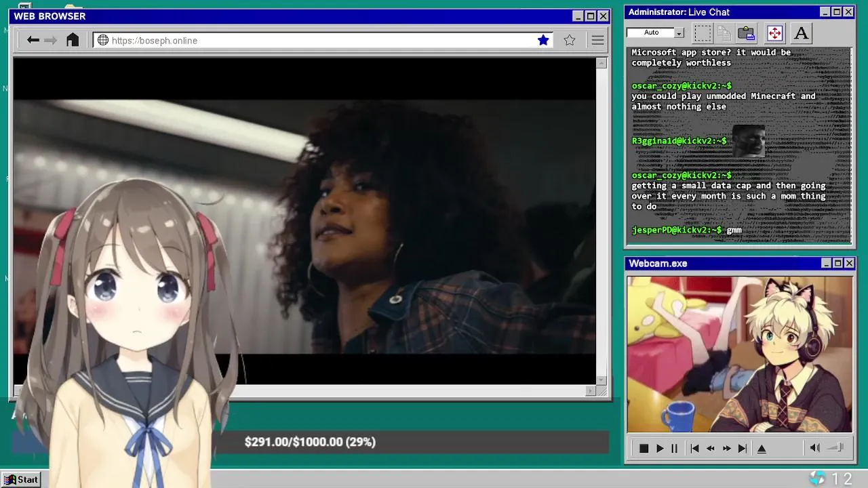Click the outlined favorites star icon

570,40
